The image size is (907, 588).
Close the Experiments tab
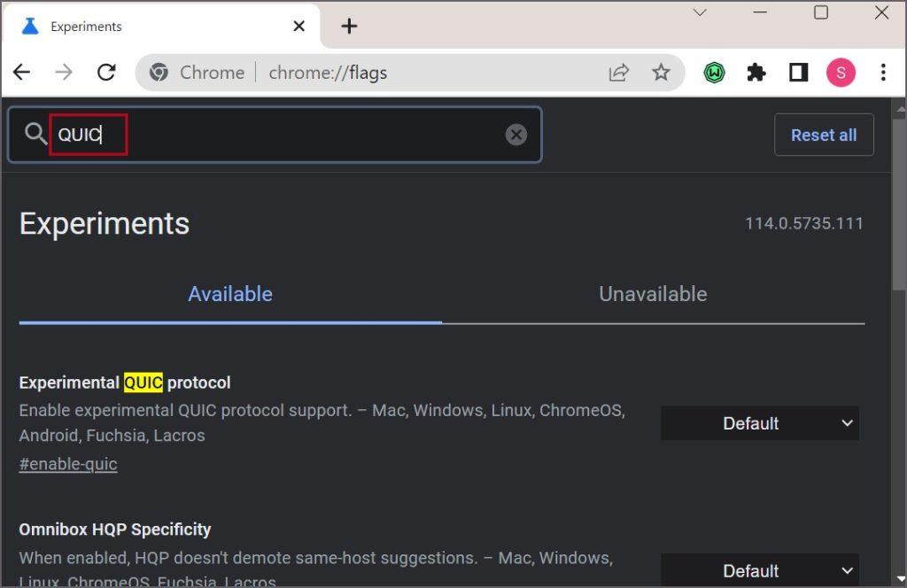coord(298,26)
